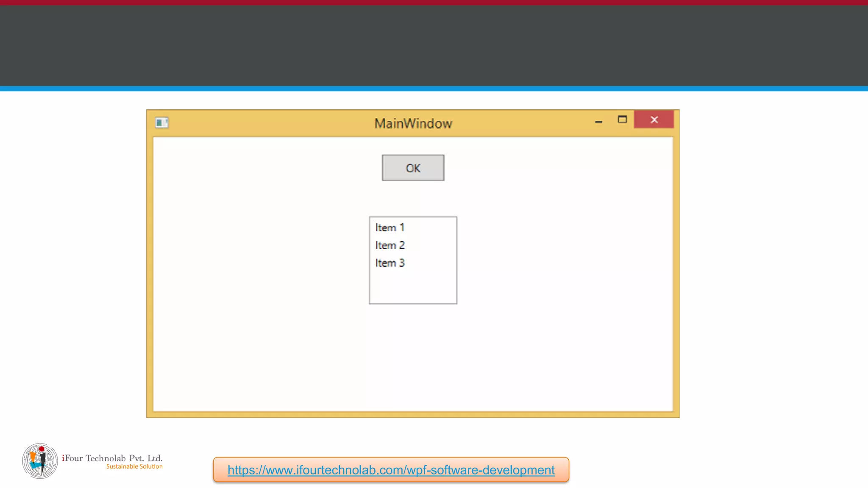The image size is (868, 488).
Task: Select Item 3 in the list box
Action: pos(413,263)
